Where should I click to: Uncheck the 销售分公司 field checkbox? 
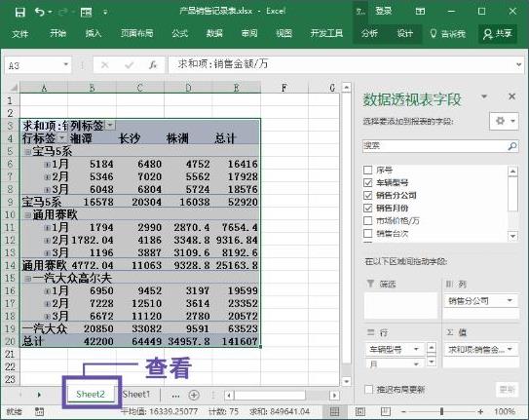[x=368, y=195]
